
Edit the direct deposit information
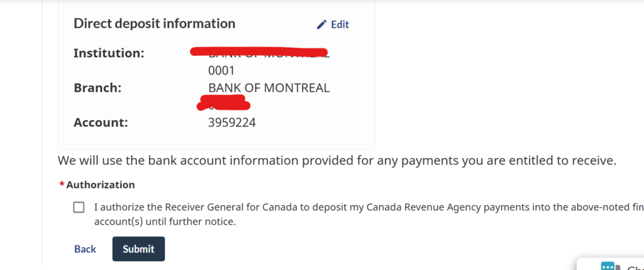[x=333, y=24]
